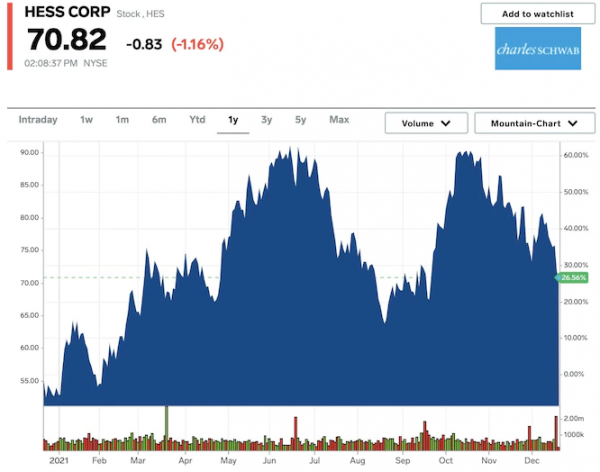Select the 1m chart range
The height and width of the screenshot is (472, 600).
(x=122, y=120)
